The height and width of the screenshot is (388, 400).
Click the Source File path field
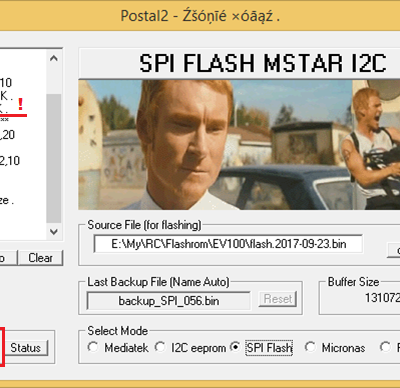(228, 244)
